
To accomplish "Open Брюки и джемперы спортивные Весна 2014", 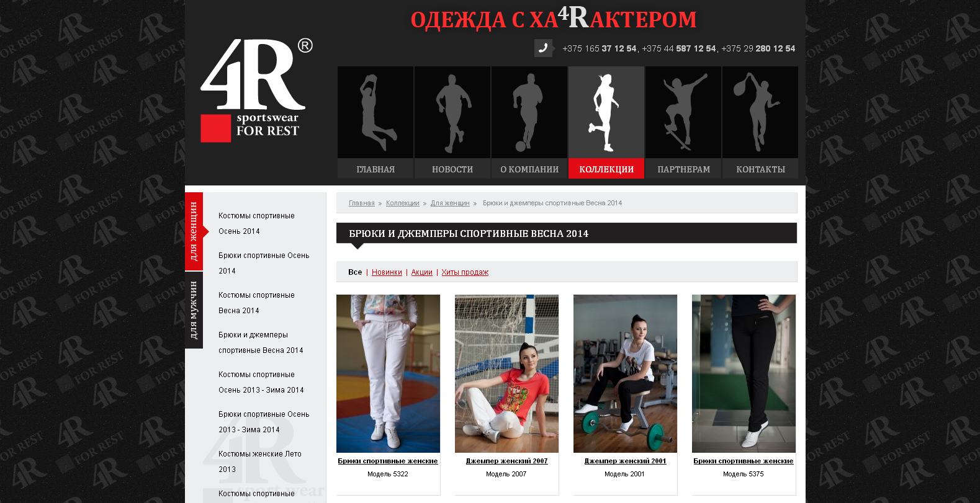I will point(261,342).
